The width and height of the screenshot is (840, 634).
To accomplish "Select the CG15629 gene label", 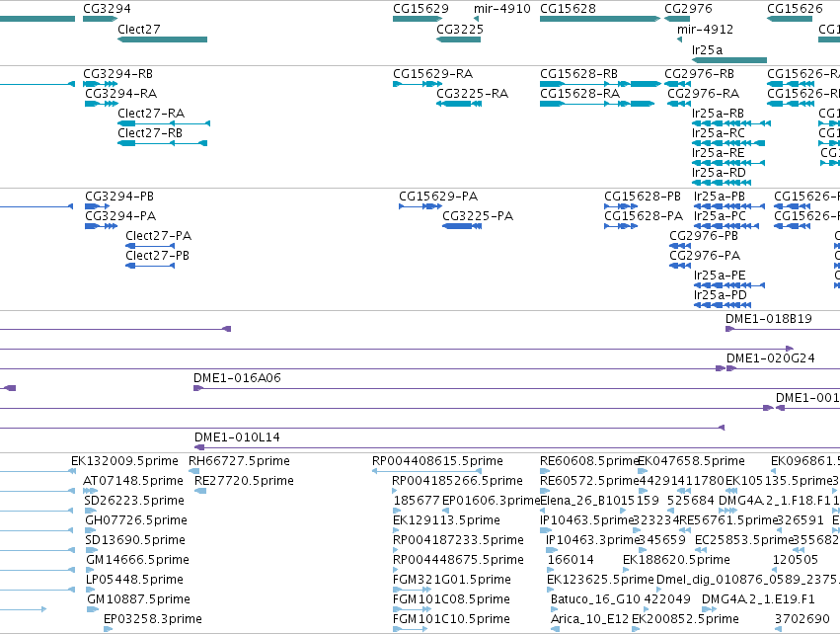I will (x=420, y=9).
